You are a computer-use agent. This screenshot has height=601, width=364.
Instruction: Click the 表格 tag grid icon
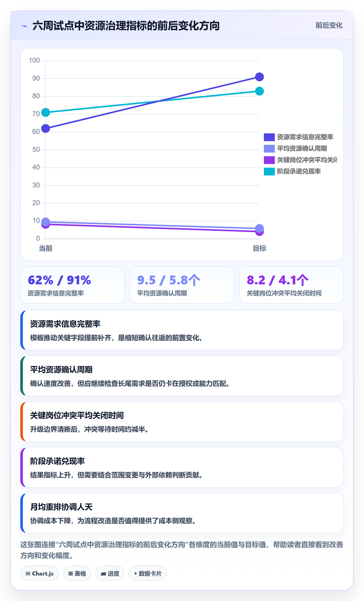(x=70, y=573)
